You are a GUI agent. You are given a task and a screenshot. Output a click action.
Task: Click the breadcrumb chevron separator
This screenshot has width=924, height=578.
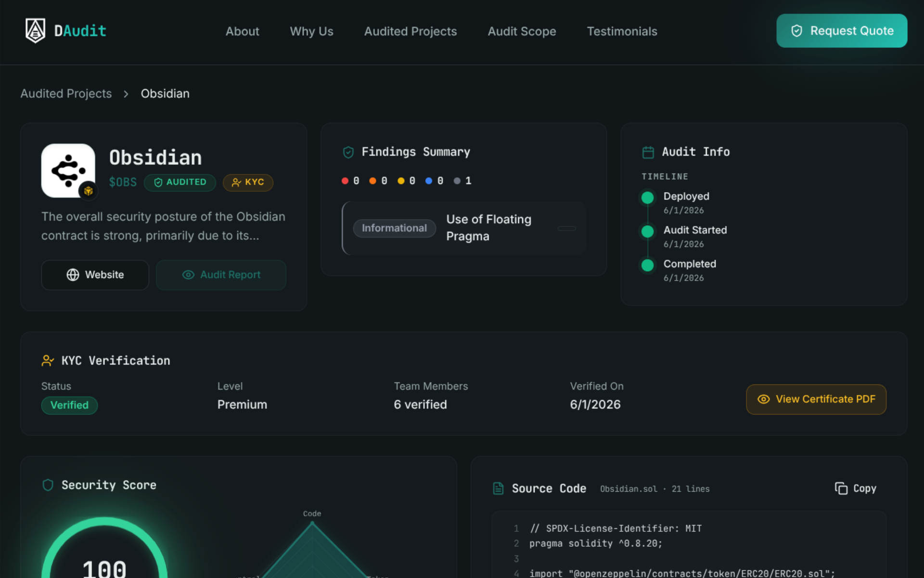(126, 94)
